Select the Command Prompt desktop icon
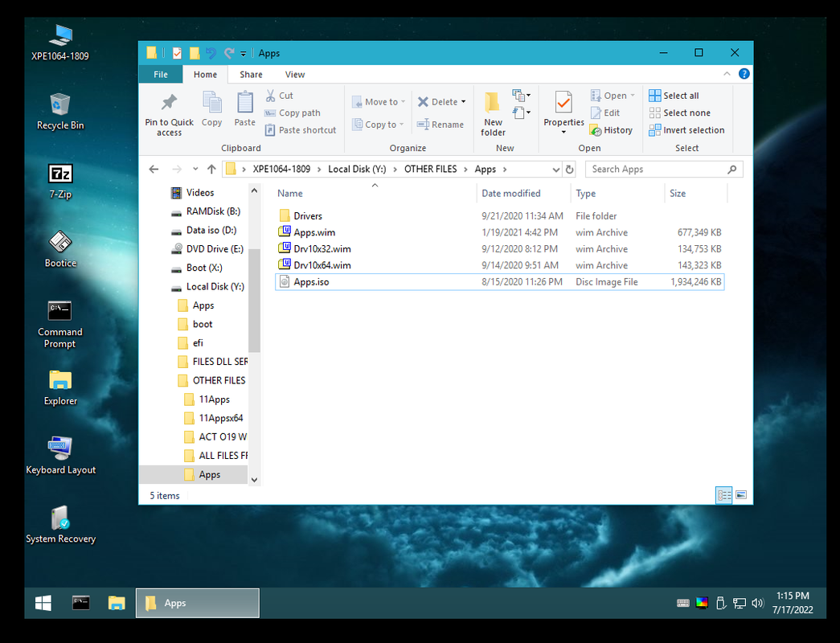The image size is (840, 643). click(x=60, y=325)
